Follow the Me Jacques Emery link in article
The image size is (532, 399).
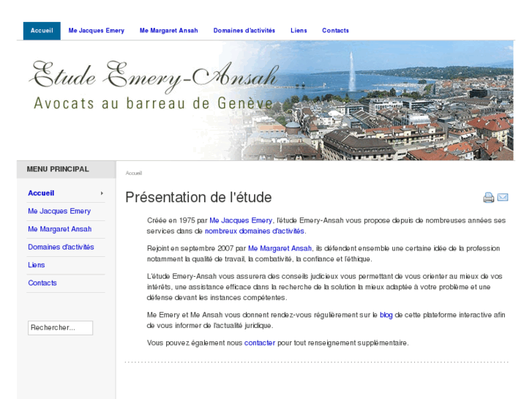(x=241, y=220)
